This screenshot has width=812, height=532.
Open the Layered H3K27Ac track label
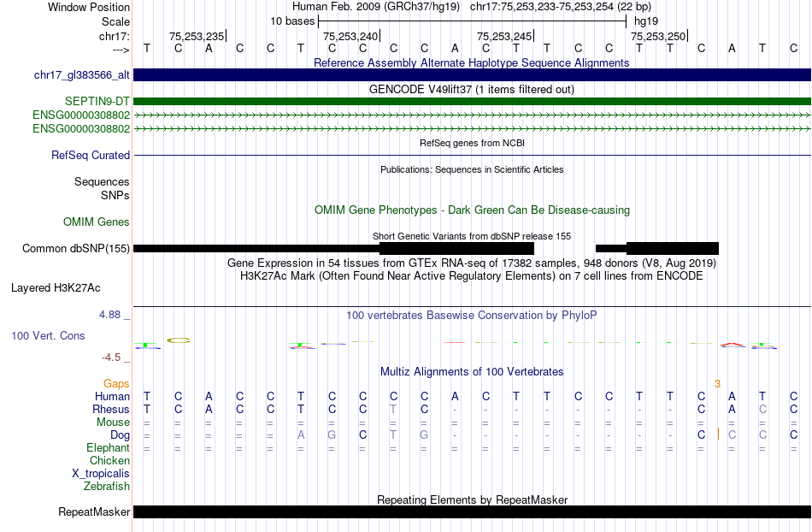(56, 288)
